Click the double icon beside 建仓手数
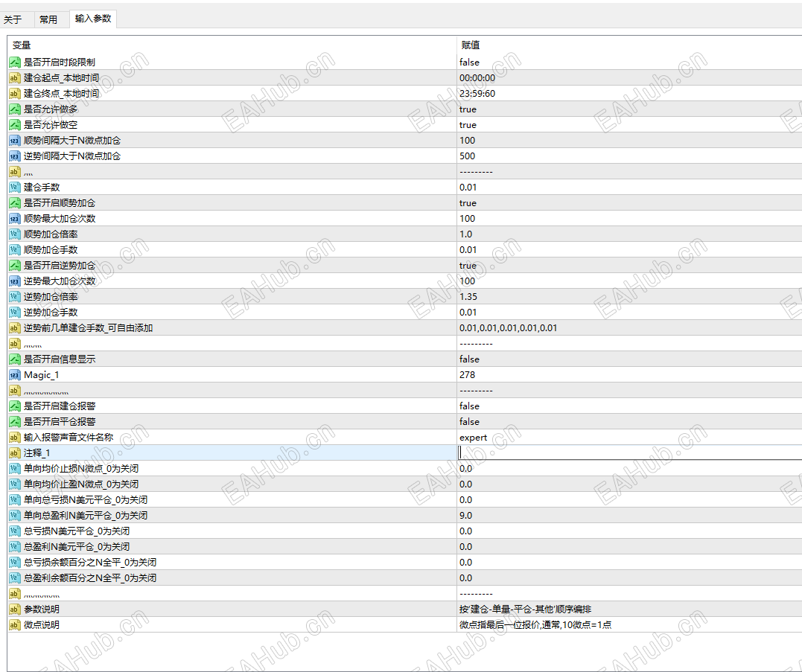 coord(15,188)
